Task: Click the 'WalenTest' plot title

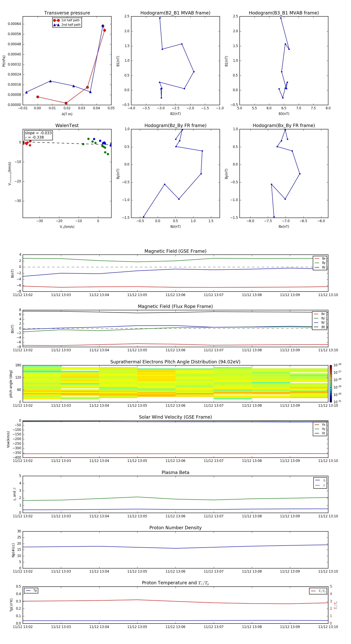Action: coord(67,125)
